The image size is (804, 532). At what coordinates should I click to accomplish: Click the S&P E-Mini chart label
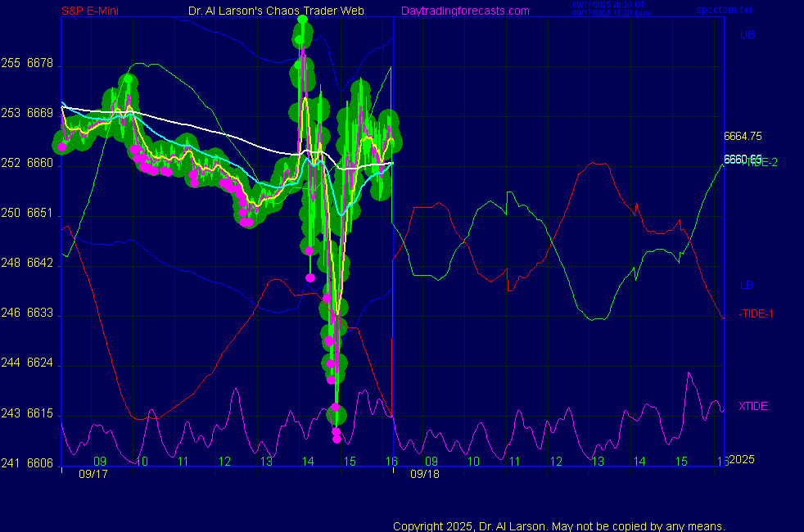[x=91, y=11]
